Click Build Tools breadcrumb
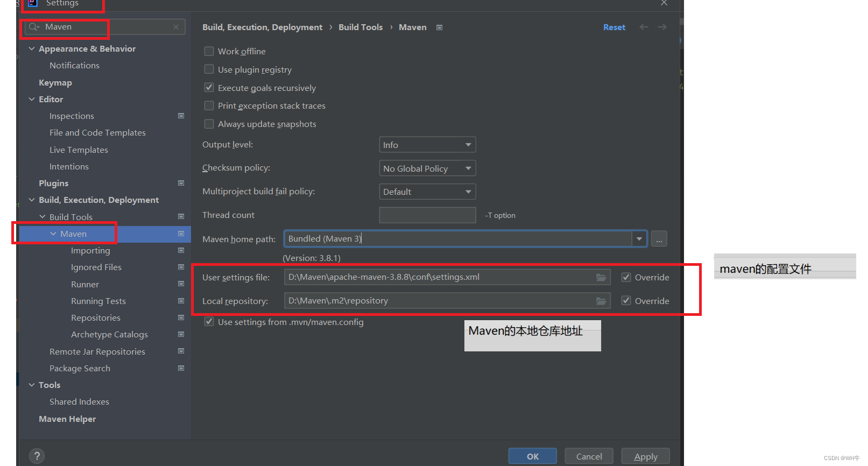 tap(361, 27)
